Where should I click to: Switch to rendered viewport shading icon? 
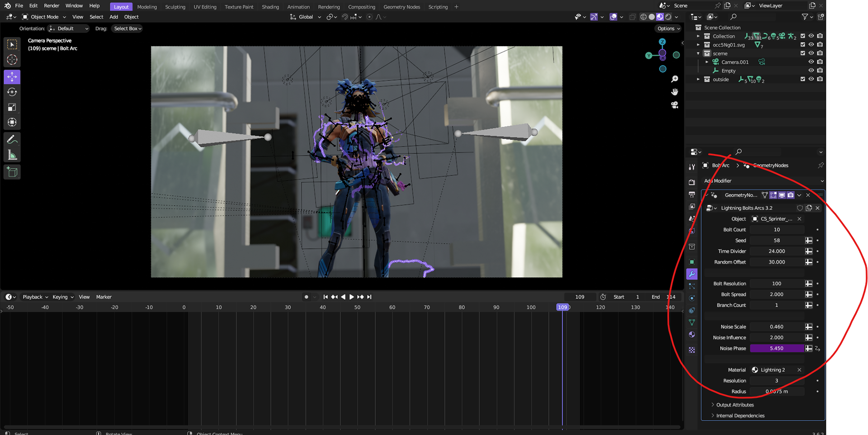(668, 17)
